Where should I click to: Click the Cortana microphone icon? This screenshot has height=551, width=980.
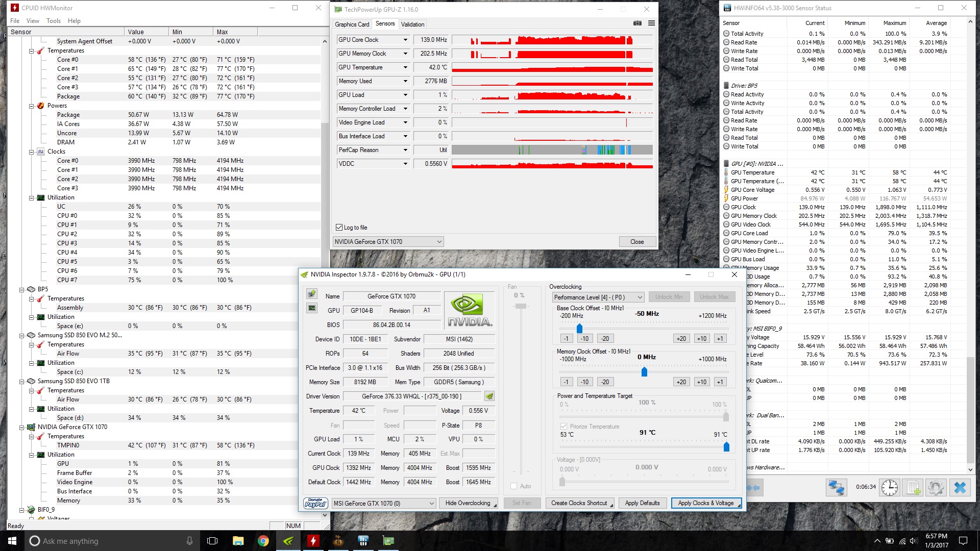(x=189, y=541)
